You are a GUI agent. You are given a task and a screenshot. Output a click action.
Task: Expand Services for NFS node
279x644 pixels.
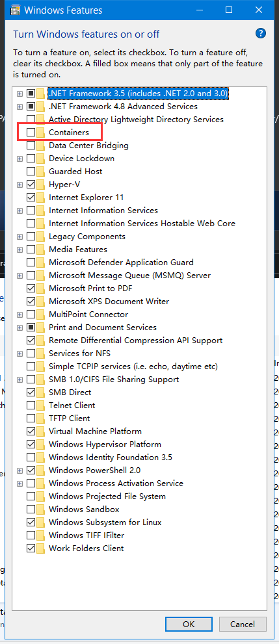coord(20,354)
